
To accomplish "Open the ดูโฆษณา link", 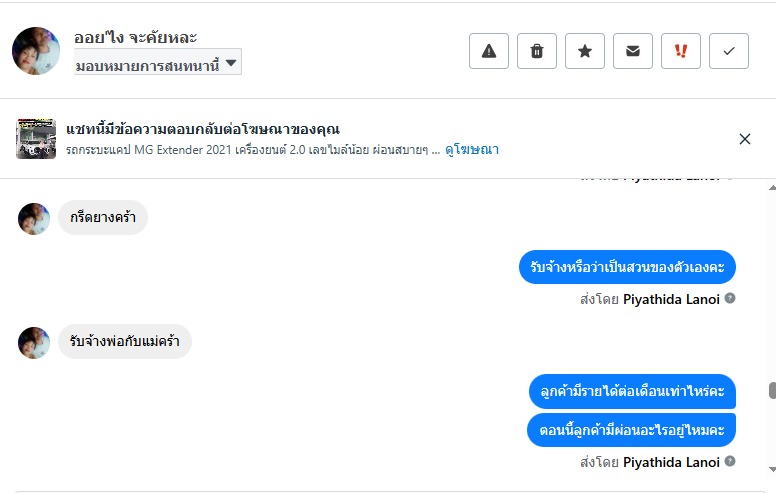I will [472, 150].
